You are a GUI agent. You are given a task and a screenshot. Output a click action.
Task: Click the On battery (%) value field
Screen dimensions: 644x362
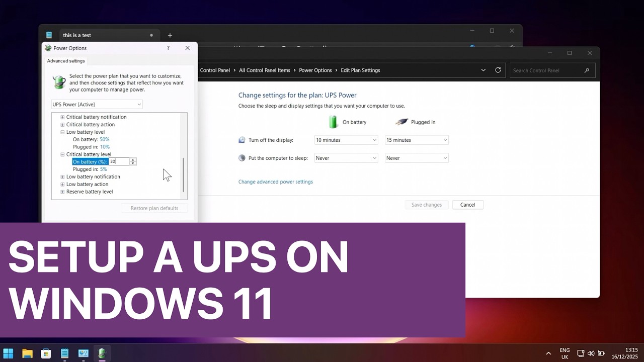point(119,161)
